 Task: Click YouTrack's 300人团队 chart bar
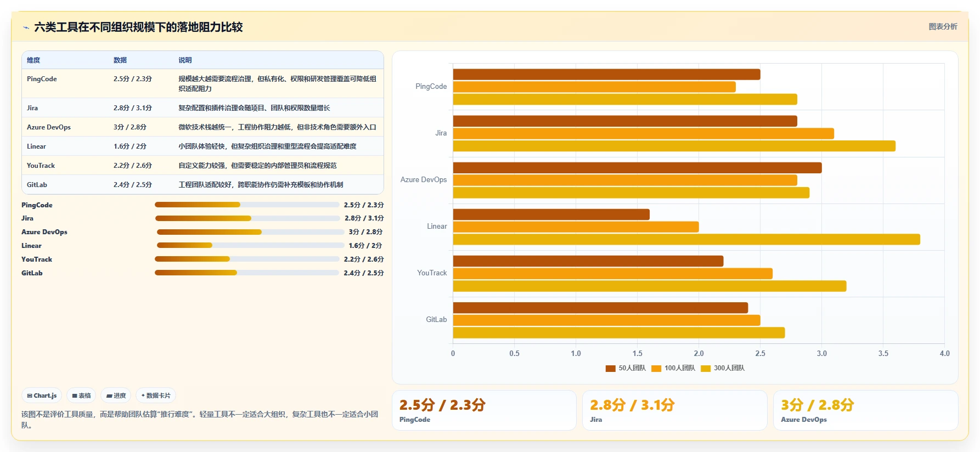(x=650, y=286)
